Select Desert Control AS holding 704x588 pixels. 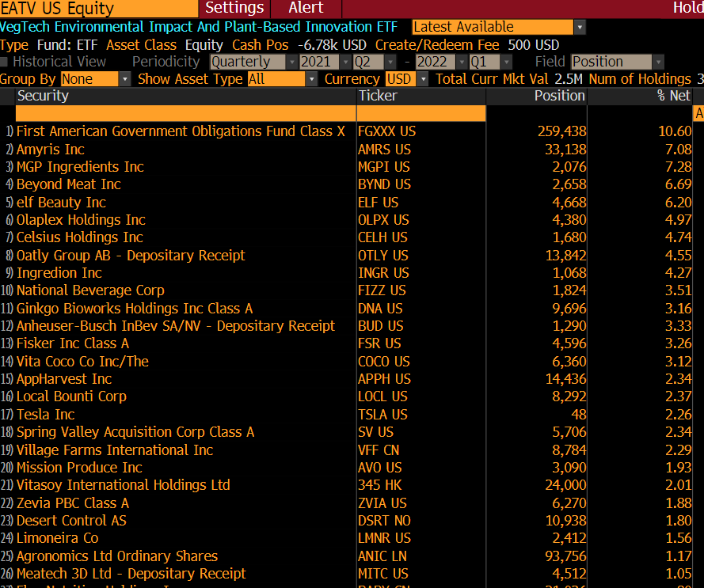coord(71,520)
